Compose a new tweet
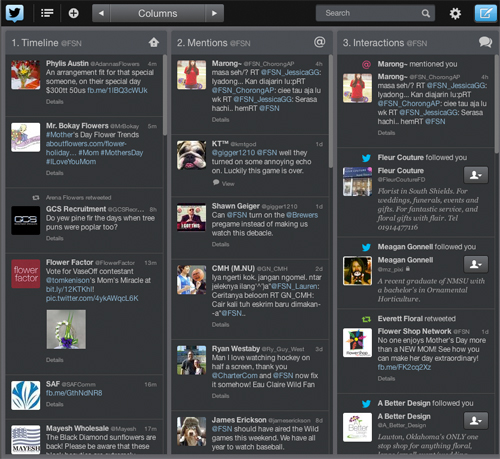 (x=485, y=13)
